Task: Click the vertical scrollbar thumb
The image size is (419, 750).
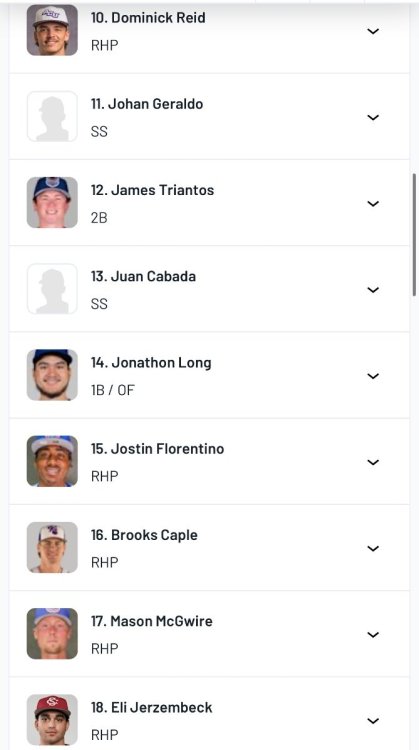Action: pos(414,235)
